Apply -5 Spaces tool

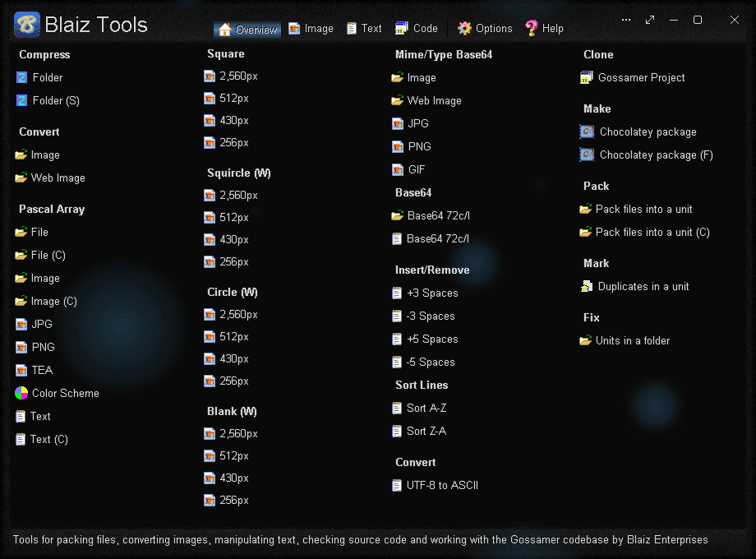coord(424,363)
